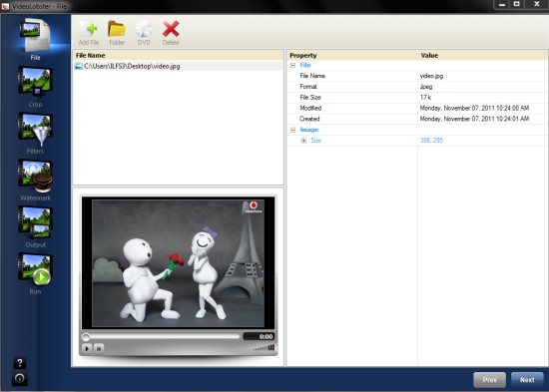Click the Next button

(527, 380)
